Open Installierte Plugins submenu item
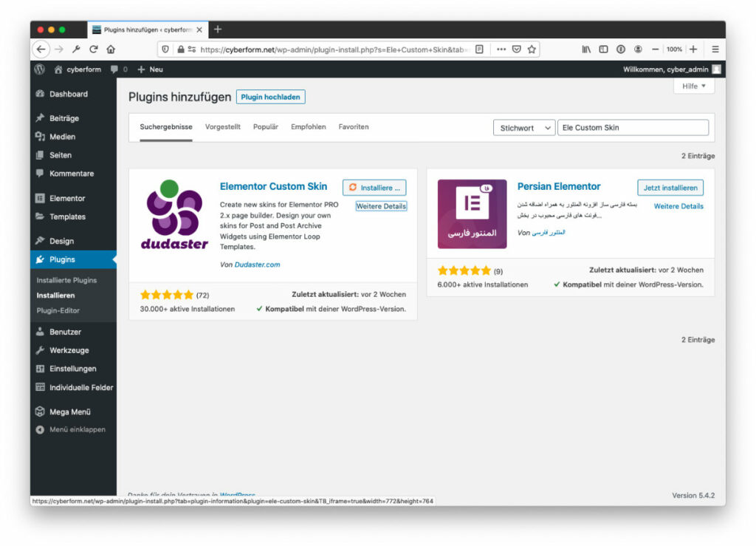The width and height of the screenshot is (756, 546). [66, 280]
